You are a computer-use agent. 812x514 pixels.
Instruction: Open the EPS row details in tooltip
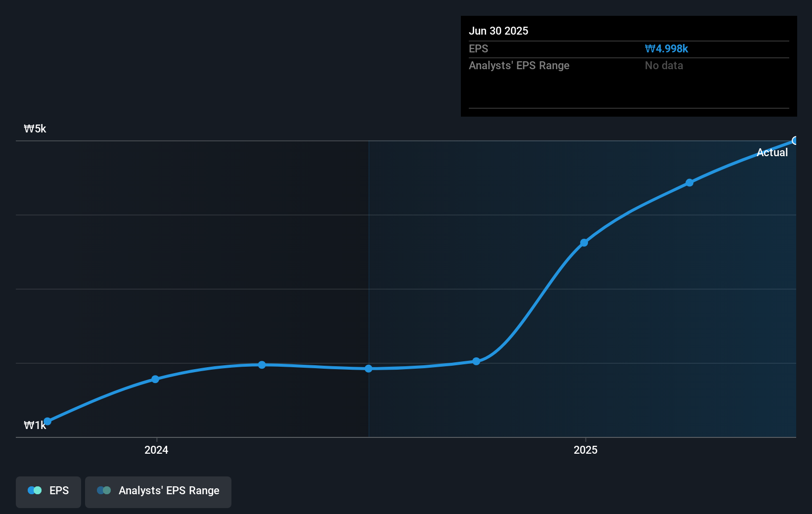pos(478,48)
